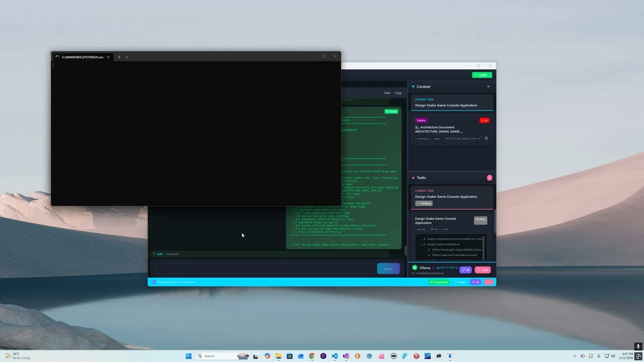Click the pink mail badge in status bar
Screen dimensions: 644x362
point(489,282)
